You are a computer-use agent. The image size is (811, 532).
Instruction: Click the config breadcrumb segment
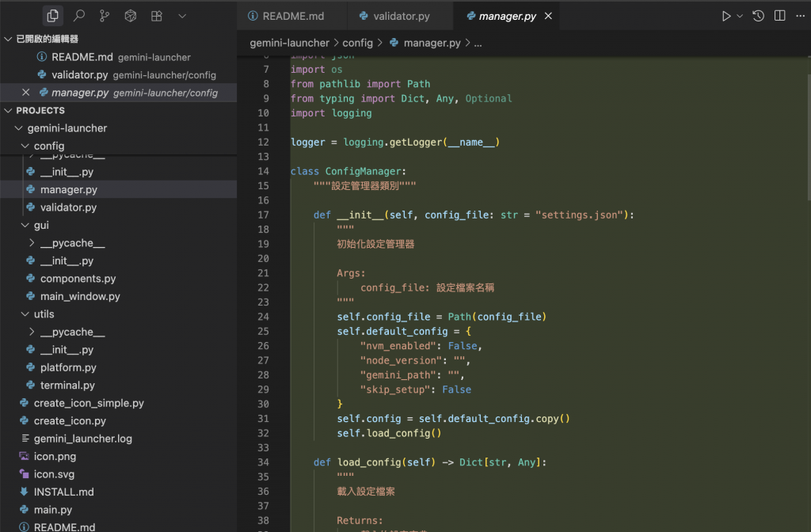coord(357,43)
